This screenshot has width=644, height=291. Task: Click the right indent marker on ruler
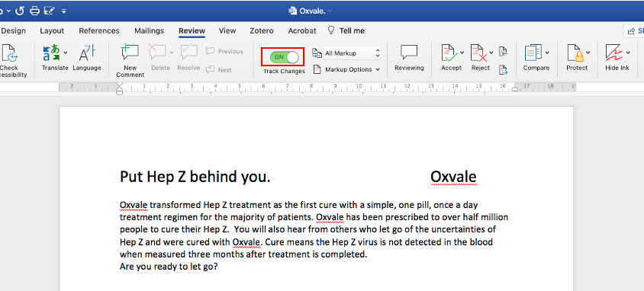514,88
